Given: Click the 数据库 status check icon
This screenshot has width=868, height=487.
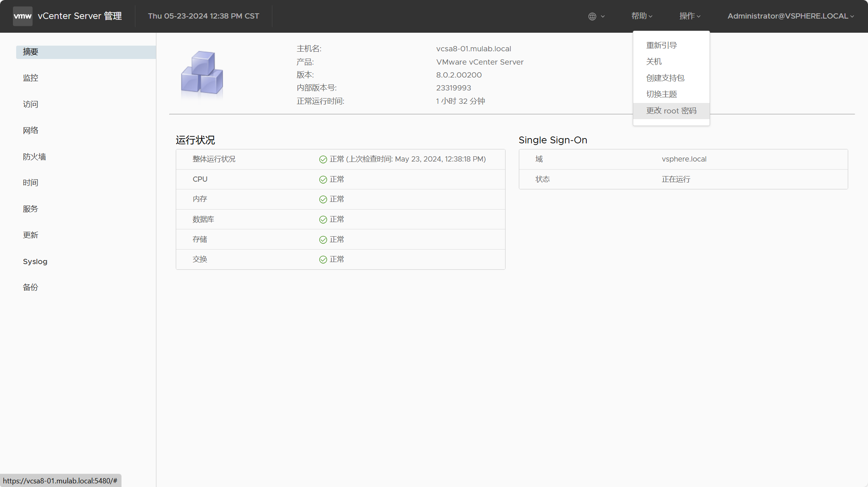Looking at the screenshot, I should coord(323,220).
